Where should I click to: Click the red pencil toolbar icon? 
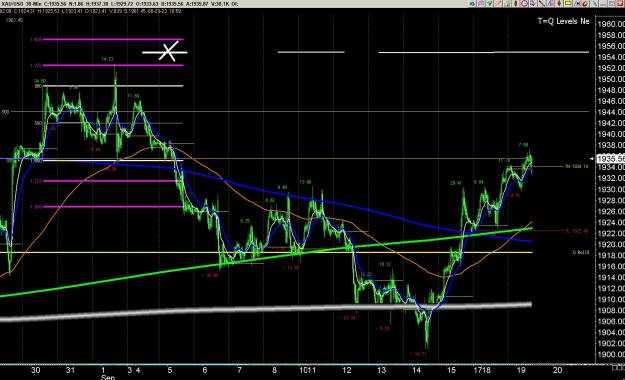pos(498,4)
